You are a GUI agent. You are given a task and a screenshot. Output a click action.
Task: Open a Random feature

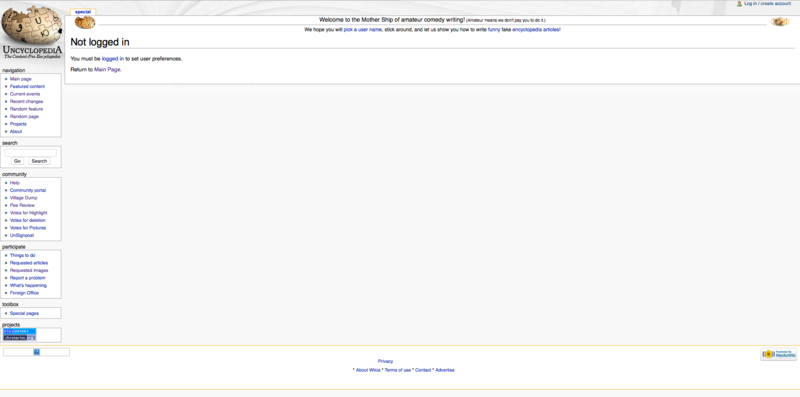[x=27, y=109]
